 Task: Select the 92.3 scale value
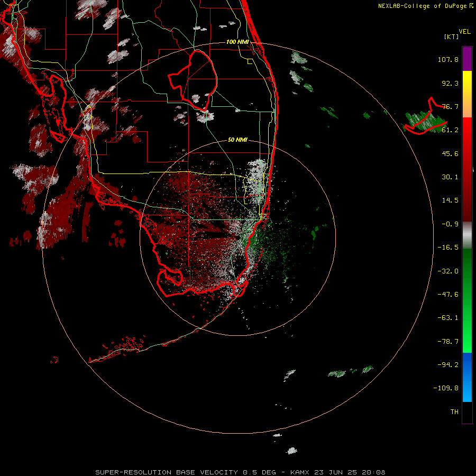(450, 83)
